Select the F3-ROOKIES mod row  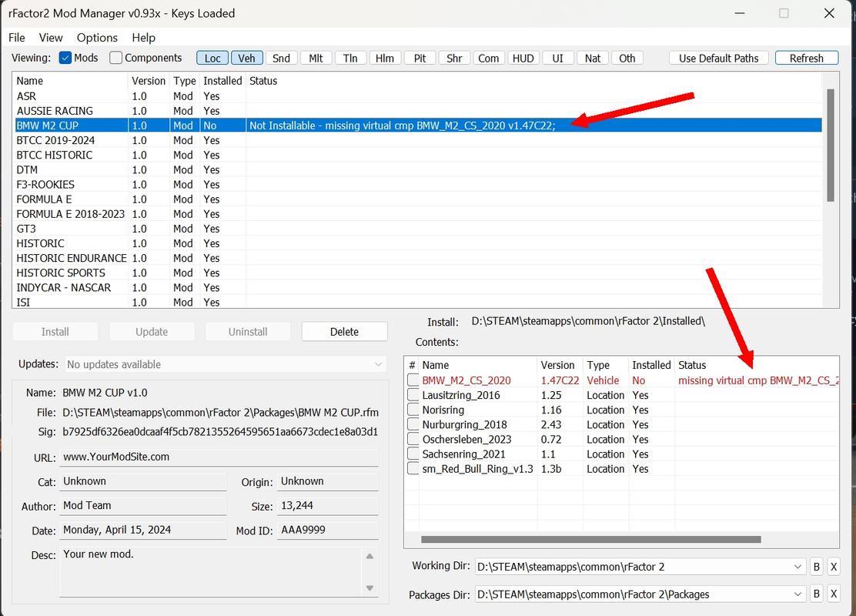pyautogui.click(x=418, y=185)
